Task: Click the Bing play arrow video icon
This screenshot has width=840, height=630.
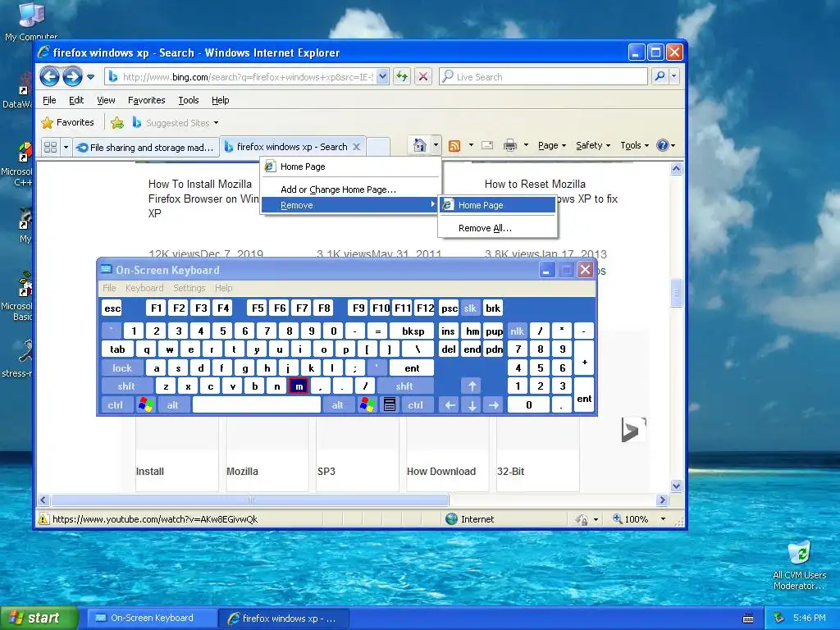Action: click(x=634, y=430)
